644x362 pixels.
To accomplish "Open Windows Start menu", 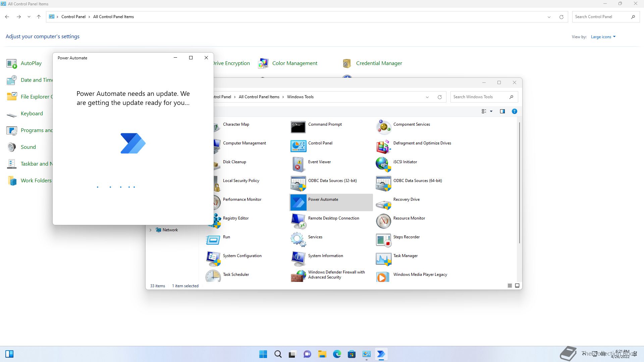I will 263,354.
